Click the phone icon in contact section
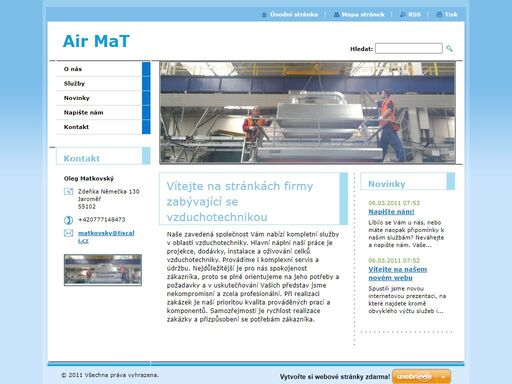The image size is (512, 384). pos(68,220)
